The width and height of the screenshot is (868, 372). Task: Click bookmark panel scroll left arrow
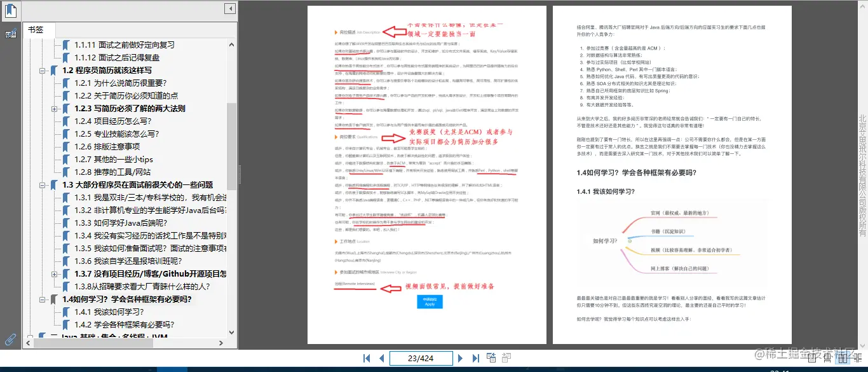pos(29,343)
